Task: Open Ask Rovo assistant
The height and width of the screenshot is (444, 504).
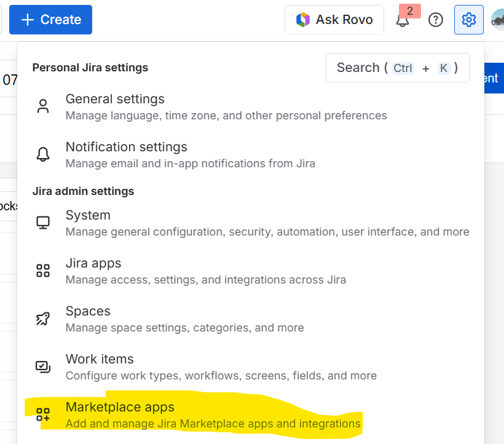Action: (x=334, y=20)
